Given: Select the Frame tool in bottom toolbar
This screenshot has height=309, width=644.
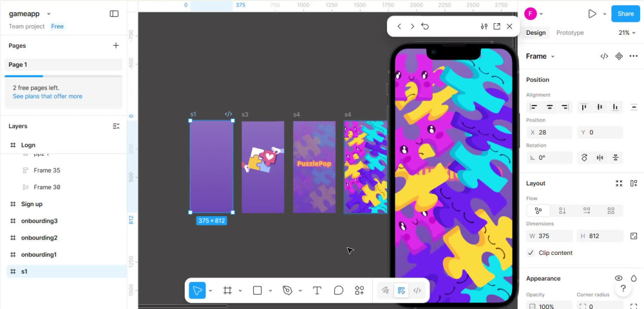Looking at the screenshot, I should pos(227,290).
